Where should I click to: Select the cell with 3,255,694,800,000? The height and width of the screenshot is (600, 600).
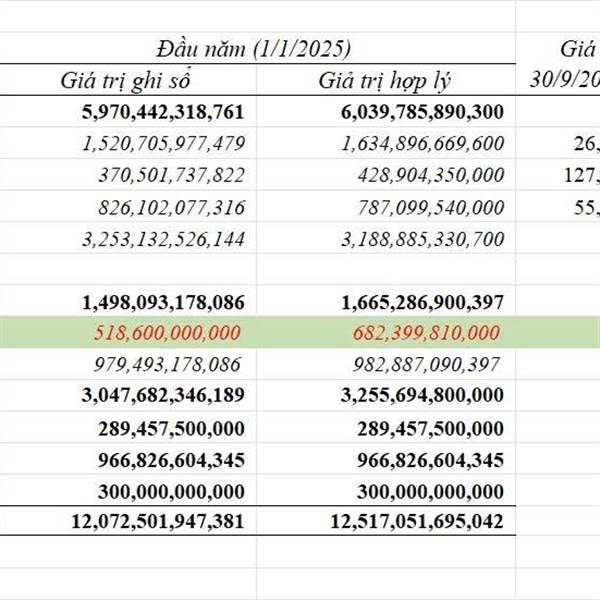(422, 396)
